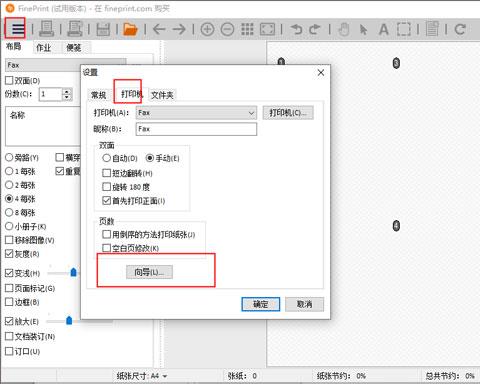Click the 放大(E) slider handle

coord(69,321)
